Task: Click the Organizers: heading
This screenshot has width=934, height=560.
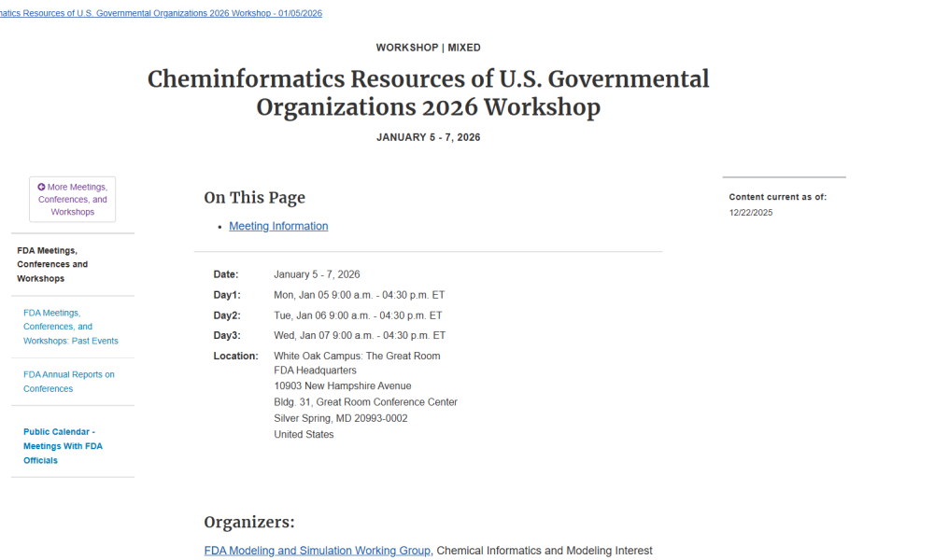Action: click(249, 522)
